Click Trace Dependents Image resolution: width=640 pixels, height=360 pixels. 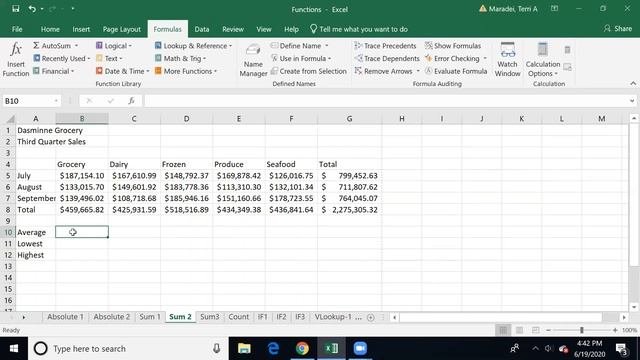[x=387, y=58]
